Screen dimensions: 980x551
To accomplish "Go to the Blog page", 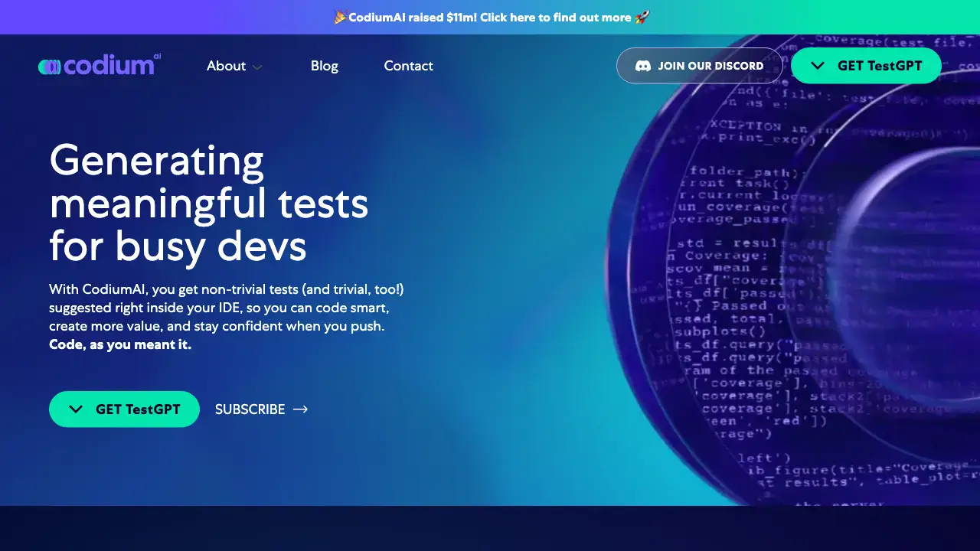I will (324, 66).
